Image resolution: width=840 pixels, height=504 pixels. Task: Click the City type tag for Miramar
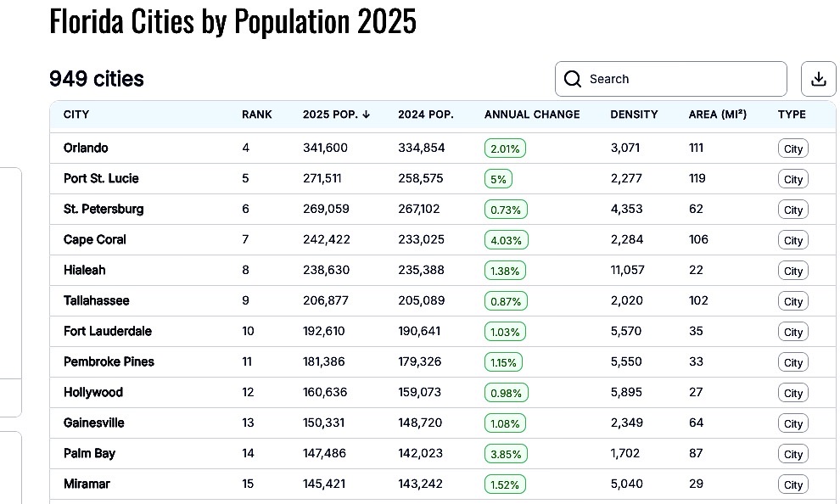[793, 484]
